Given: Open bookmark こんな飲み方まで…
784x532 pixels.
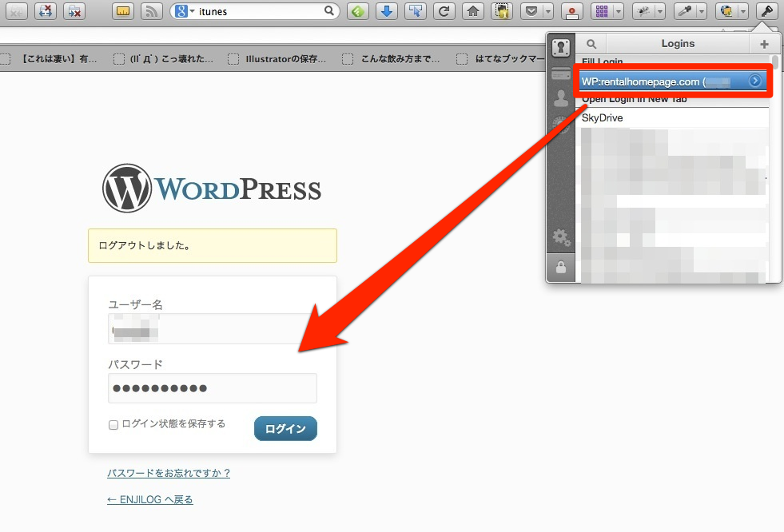Looking at the screenshot, I should pos(400,59).
